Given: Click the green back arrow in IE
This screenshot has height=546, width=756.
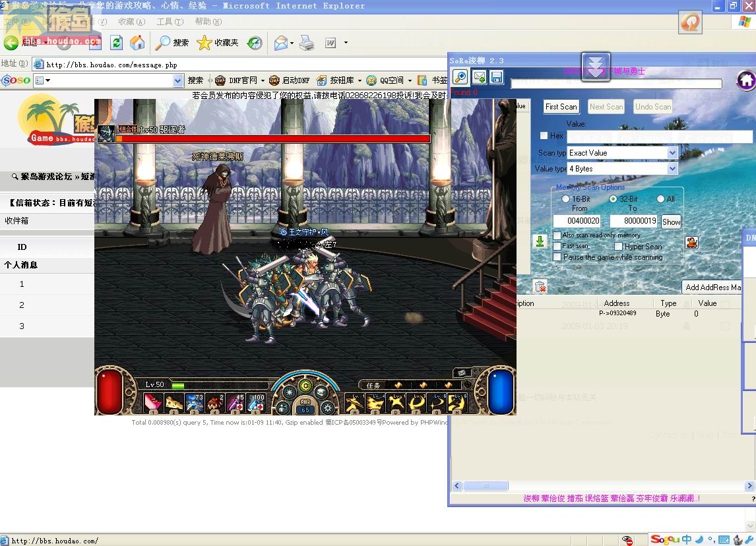Looking at the screenshot, I should coord(11,43).
